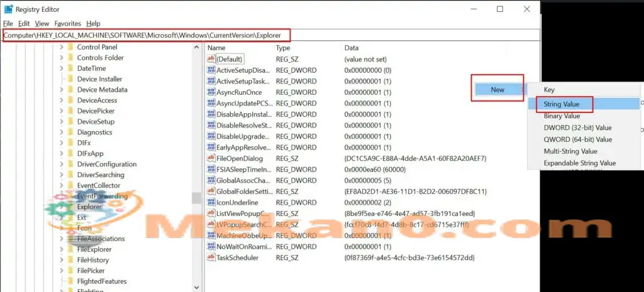Select the (Default) value icon
644x292 pixels.
click(211, 59)
